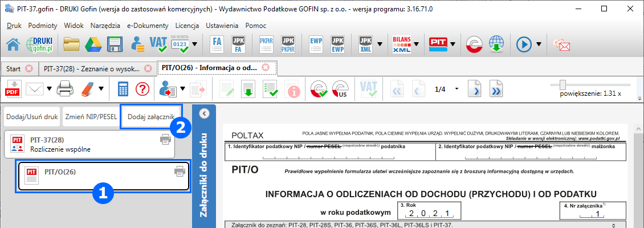Click the Zmień NIP/PESEL button
Image resolution: width=644 pixels, height=228 pixels.
(91, 117)
